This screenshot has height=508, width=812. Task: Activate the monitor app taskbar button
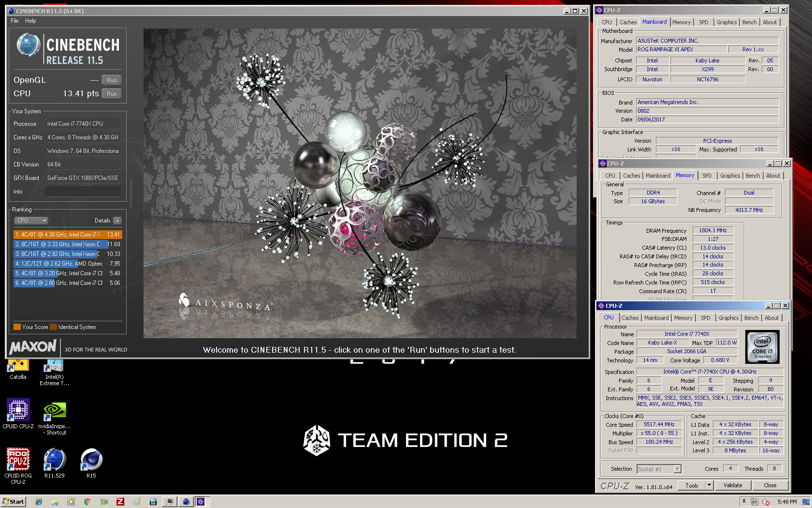pos(169,502)
